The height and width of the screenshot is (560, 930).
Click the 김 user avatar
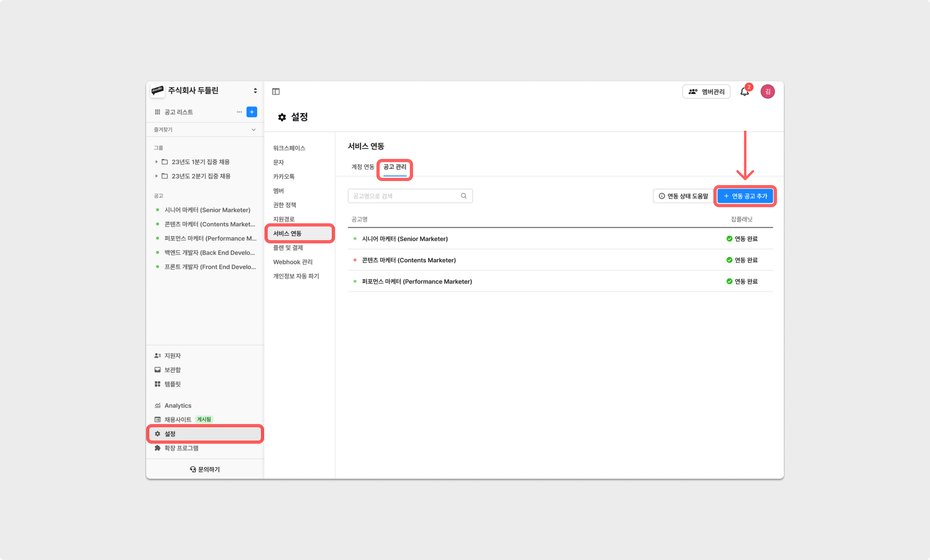(x=767, y=92)
